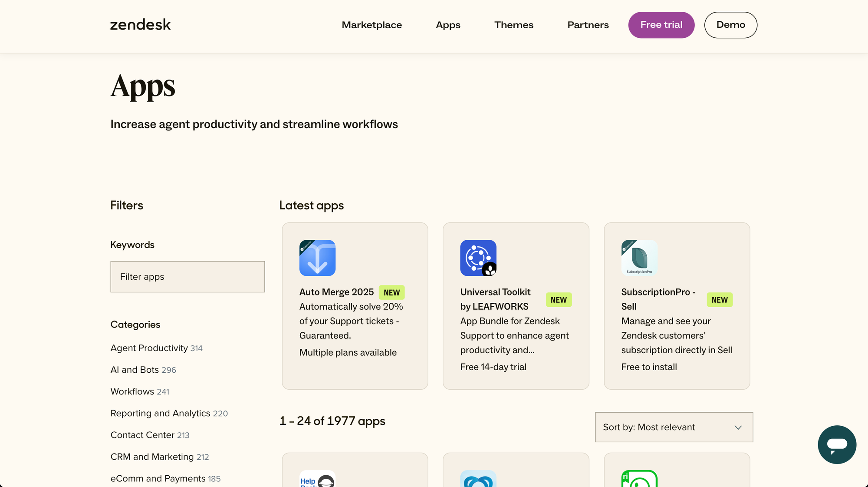Click inside the Filter apps input field

click(187, 277)
